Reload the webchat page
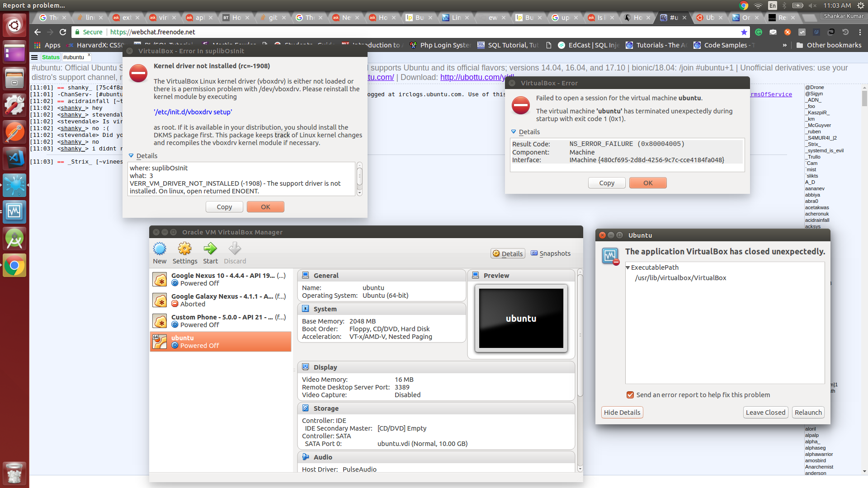Viewport: 868px width, 488px height. coord(63,32)
